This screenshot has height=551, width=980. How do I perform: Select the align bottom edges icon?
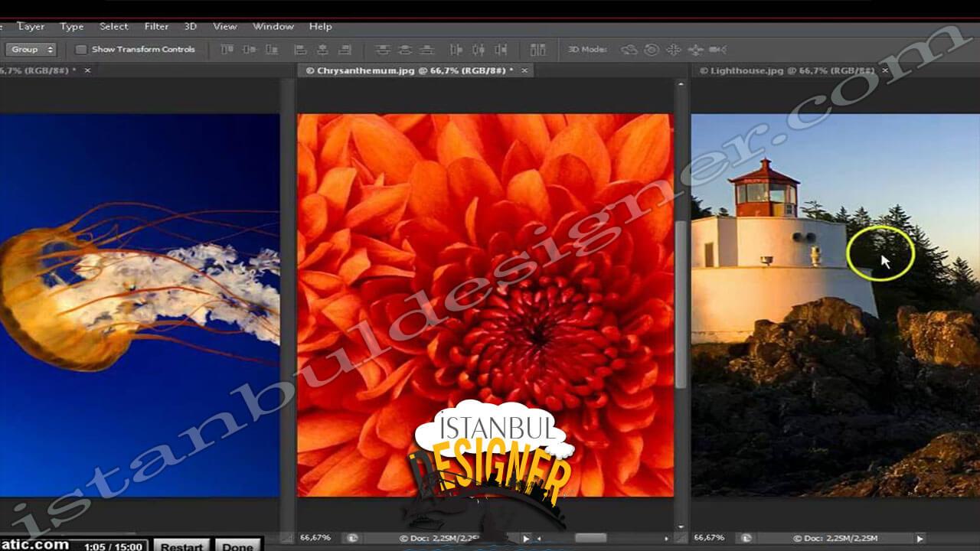click(x=272, y=50)
